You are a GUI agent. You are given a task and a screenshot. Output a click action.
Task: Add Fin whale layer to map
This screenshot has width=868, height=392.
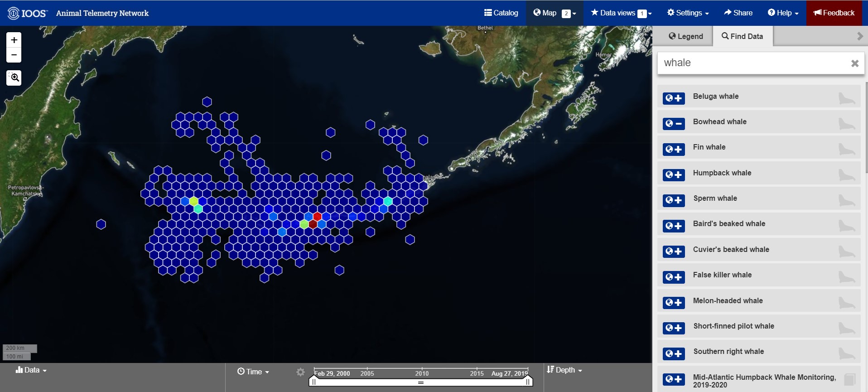tap(674, 149)
